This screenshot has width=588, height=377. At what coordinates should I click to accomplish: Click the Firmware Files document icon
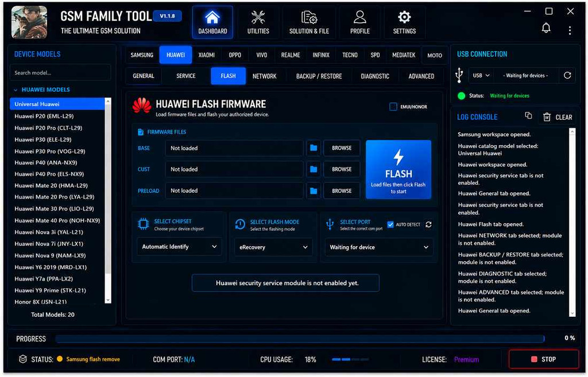click(141, 132)
